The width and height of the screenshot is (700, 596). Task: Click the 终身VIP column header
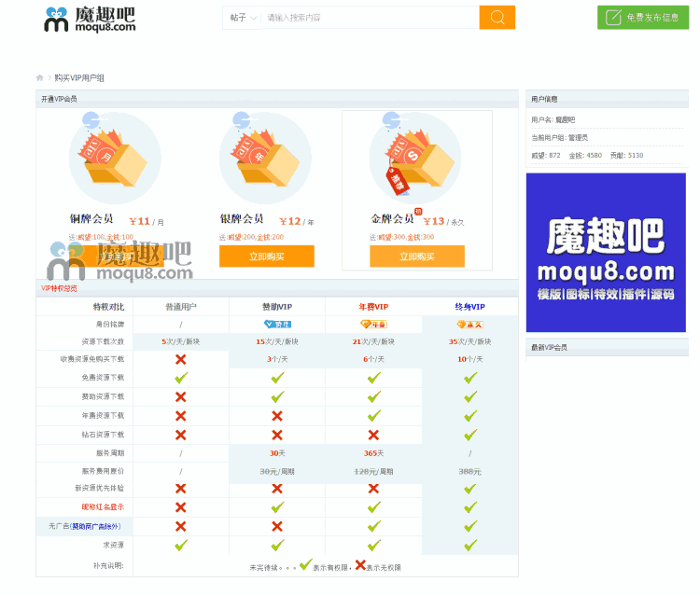469,307
